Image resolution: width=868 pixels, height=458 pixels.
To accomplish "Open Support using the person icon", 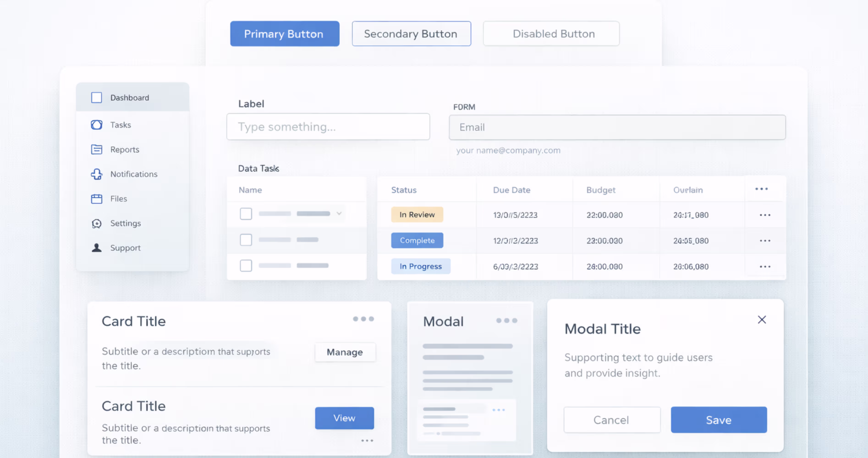I will click(96, 248).
